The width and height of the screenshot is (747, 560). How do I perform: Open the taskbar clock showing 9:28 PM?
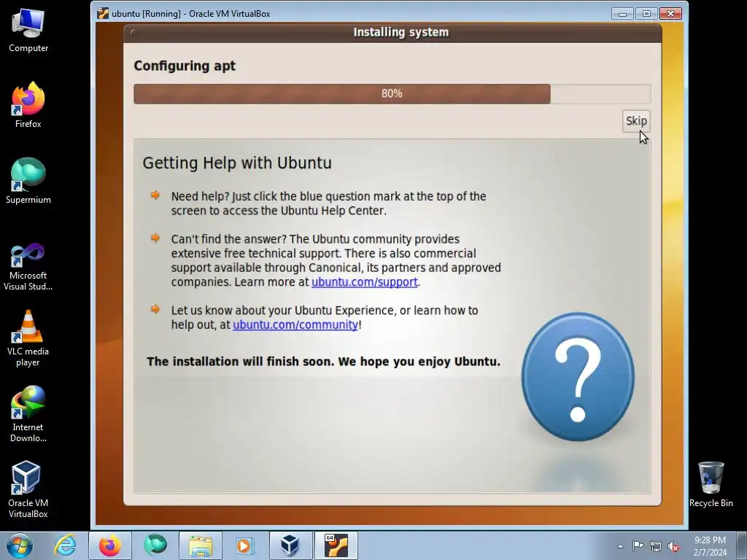click(x=710, y=546)
